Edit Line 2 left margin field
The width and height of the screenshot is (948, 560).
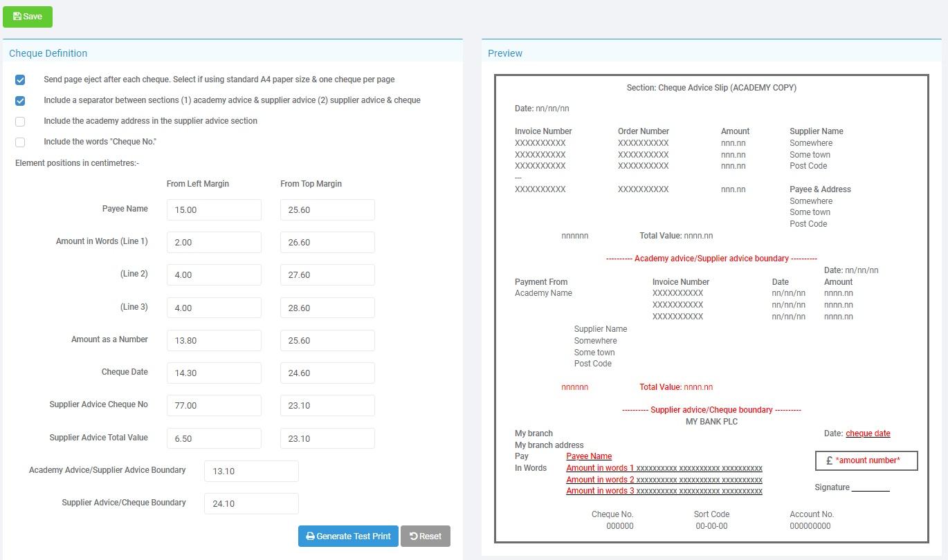click(x=214, y=275)
